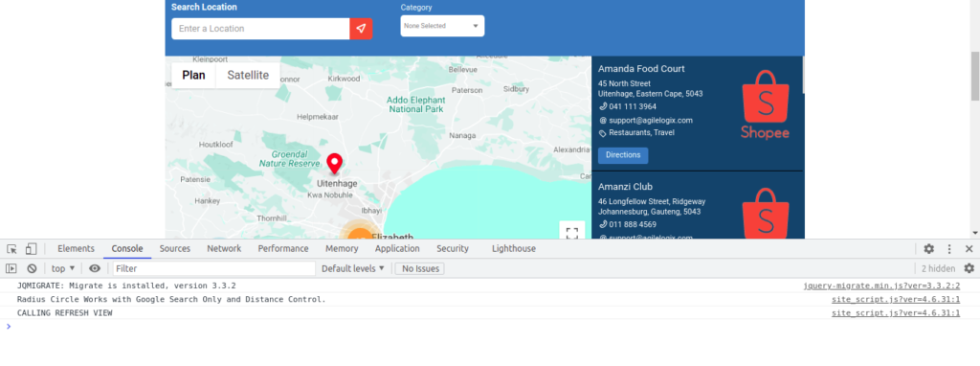Click the email icon for Amanda Food Court
Image resolution: width=980 pixels, height=366 pixels.
click(x=603, y=120)
